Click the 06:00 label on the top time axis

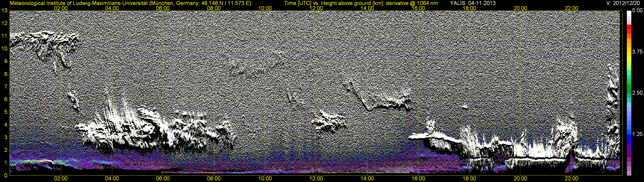[x=163, y=8]
